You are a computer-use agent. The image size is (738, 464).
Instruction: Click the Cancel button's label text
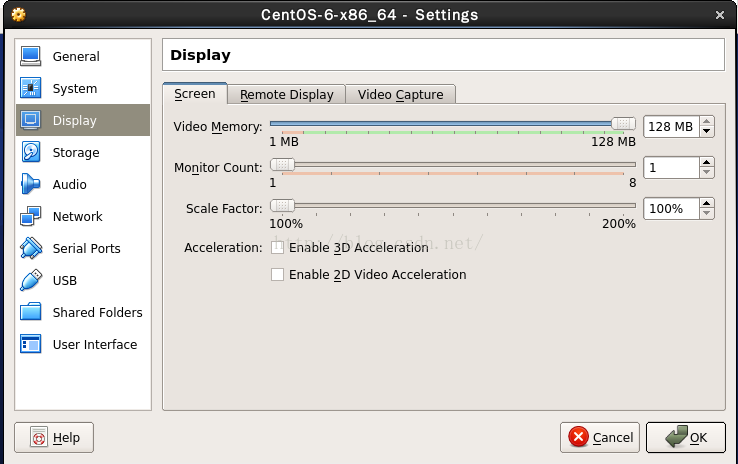tap(613, 438)
